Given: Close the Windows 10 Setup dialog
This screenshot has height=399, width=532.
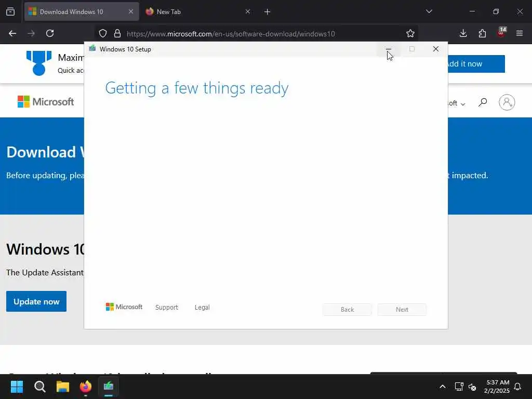Looking at the screenshot, I should point(436,49).
